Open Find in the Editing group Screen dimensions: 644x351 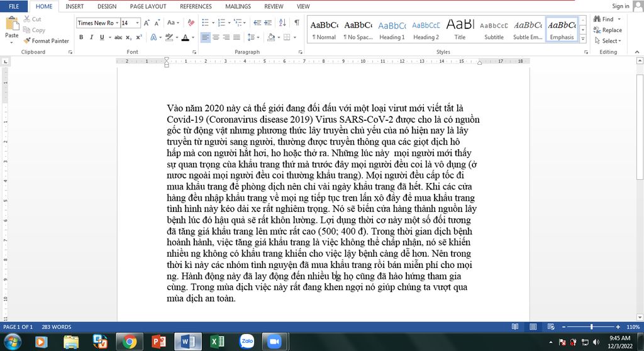click(604, 19)
